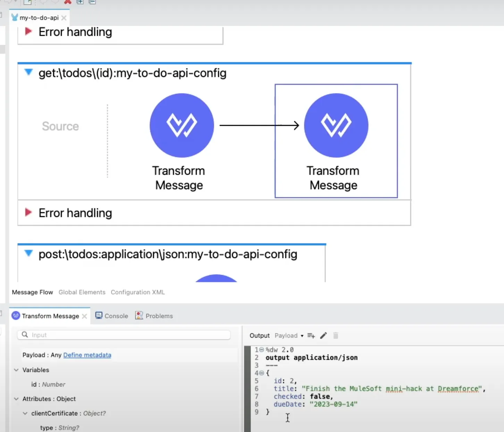The image size is (504, 432).
Task: Select the id : Number variable
Action: (48, 384)
